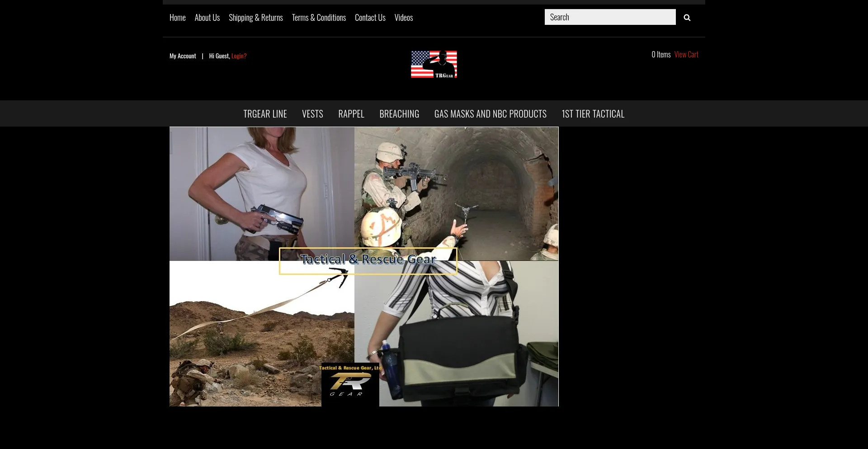Click View Cart link
868x449 pixels.
686,54
